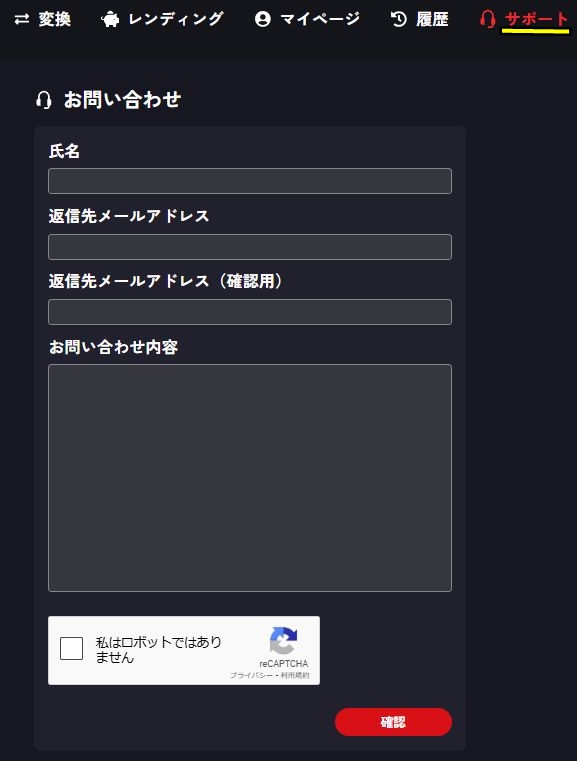Select the サポート menu item
The width and height of the screenshot is (577, 761).
(x=536, y=19)
